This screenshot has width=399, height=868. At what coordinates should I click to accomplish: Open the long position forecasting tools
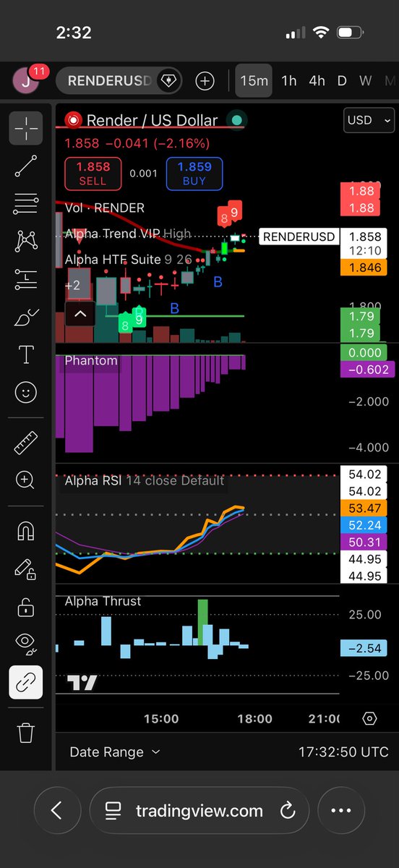pos(26,279)
